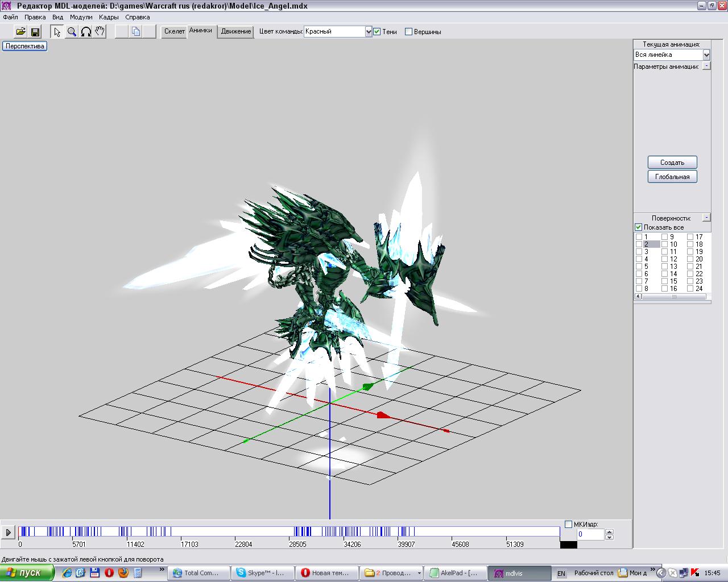This screenshot has height=582, width=728.
Task: Open the Файл menu
Action: pyautogui.click(x=10, y=17)
